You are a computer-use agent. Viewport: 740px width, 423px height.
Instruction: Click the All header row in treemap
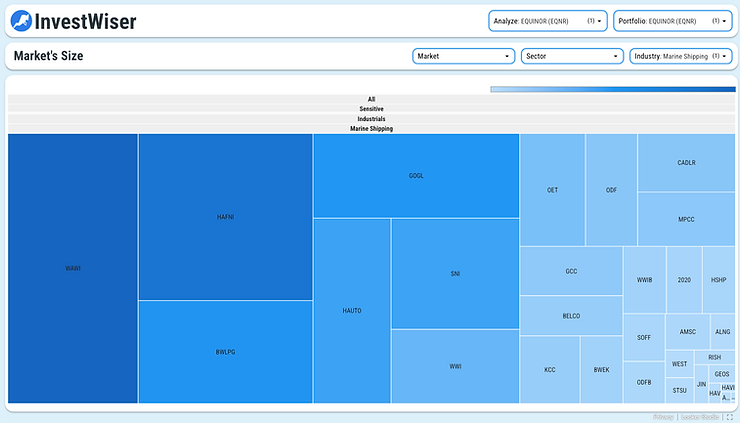[371, 99]
